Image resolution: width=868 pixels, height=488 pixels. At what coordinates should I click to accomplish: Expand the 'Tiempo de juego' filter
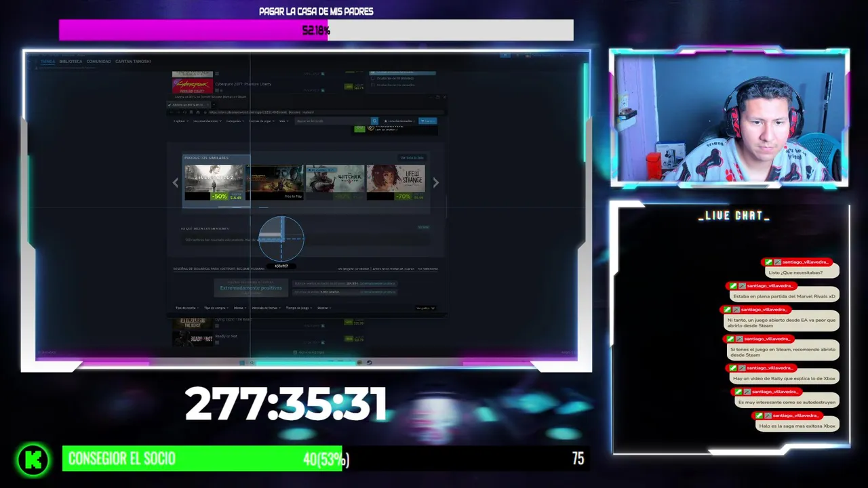[x=299, y=308]
